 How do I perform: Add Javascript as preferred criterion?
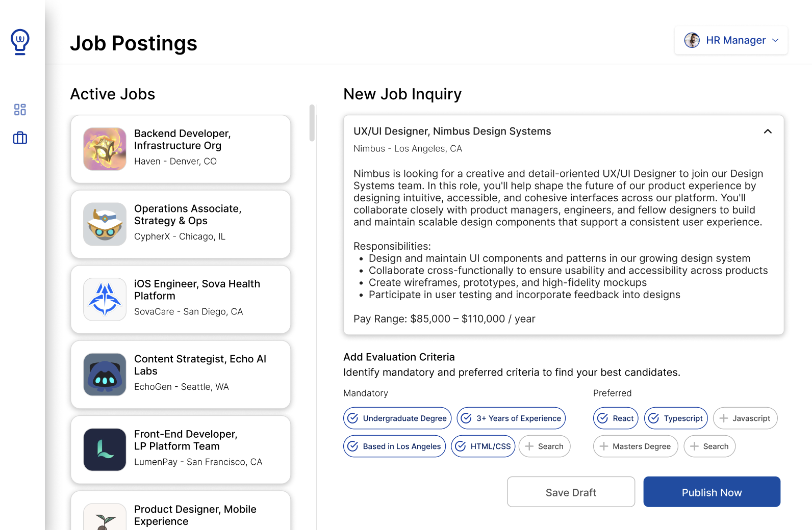pos(745,418)
